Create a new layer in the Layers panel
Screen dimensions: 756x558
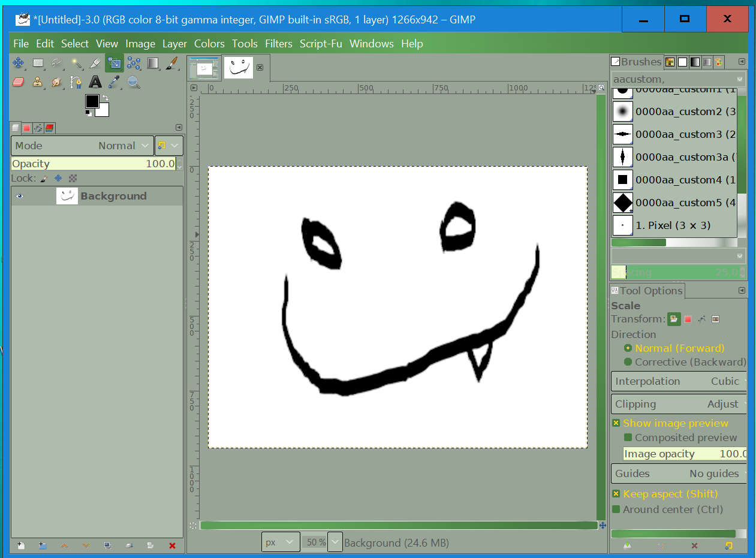20,546
